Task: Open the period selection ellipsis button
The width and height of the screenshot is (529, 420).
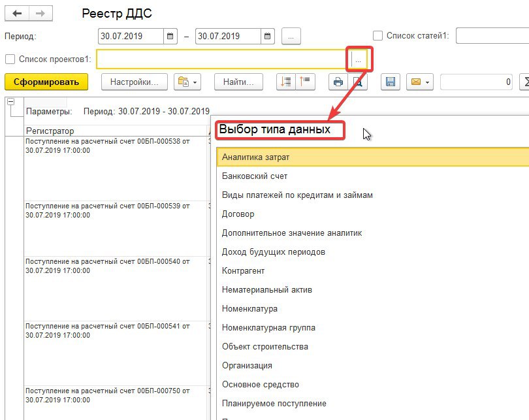Action: pyautogui.click(x=291, y=36)
